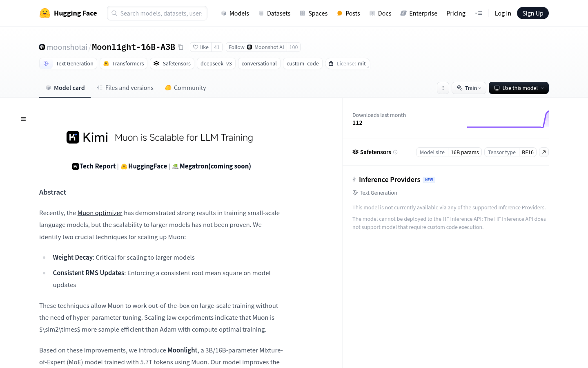Click the Sign Up button
Viewport: 588px width, 368px height.
533,13
